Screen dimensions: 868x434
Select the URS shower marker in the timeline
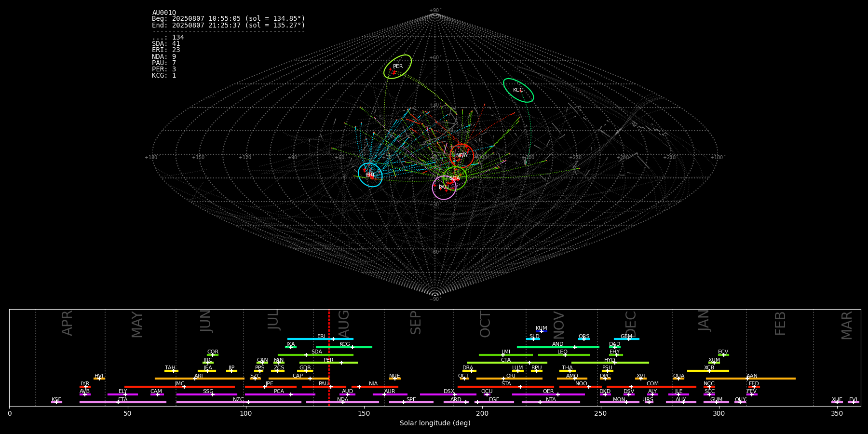pos(648,402)
